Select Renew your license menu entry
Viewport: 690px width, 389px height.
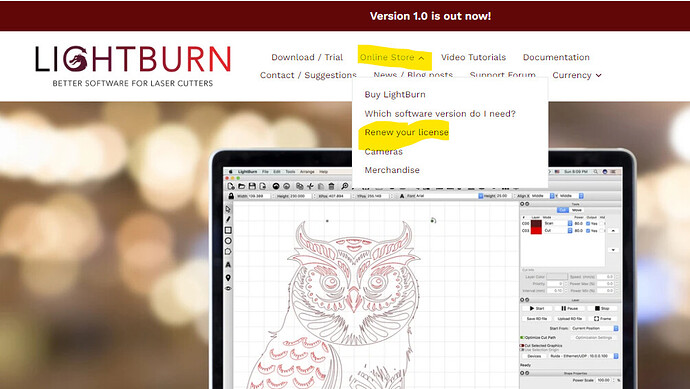[x=407, y=132]
